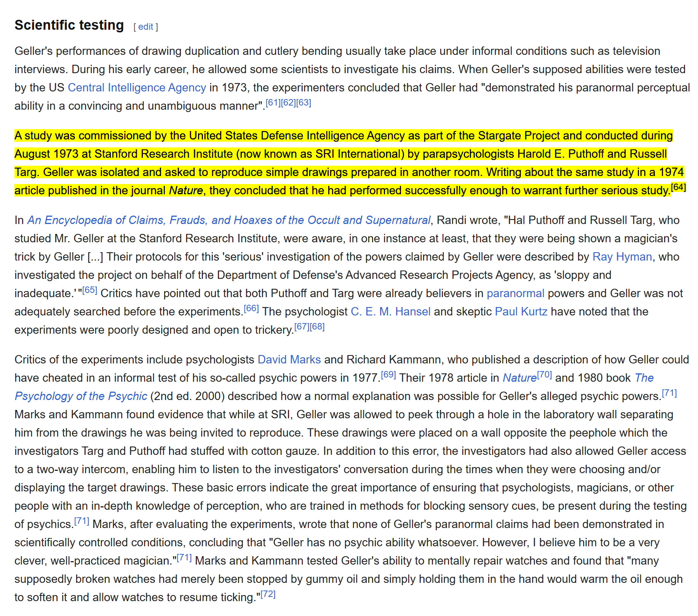The width and height of the screenshot is (698, 616).
Task: Open citation reference [62]
Action: click(x=288, y=102)
